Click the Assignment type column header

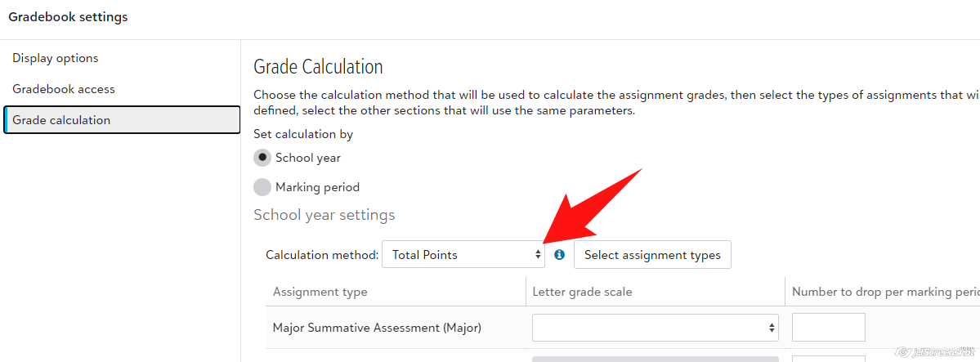(320, 292)
